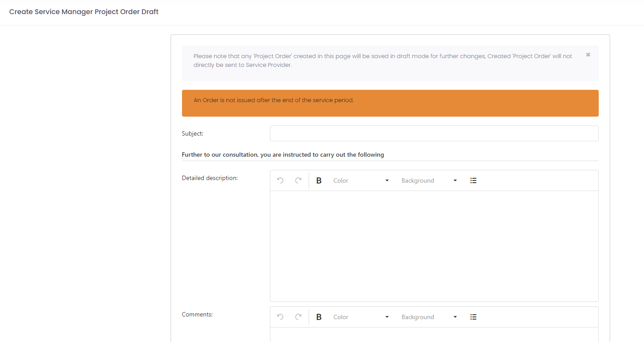Screen dimensions: 644x342
Task: Toggle bold formatting for Comments text
Action: (319, 316)
